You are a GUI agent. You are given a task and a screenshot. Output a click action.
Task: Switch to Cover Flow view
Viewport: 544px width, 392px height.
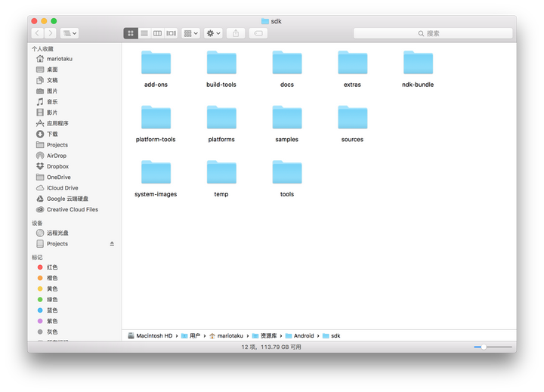171,33
